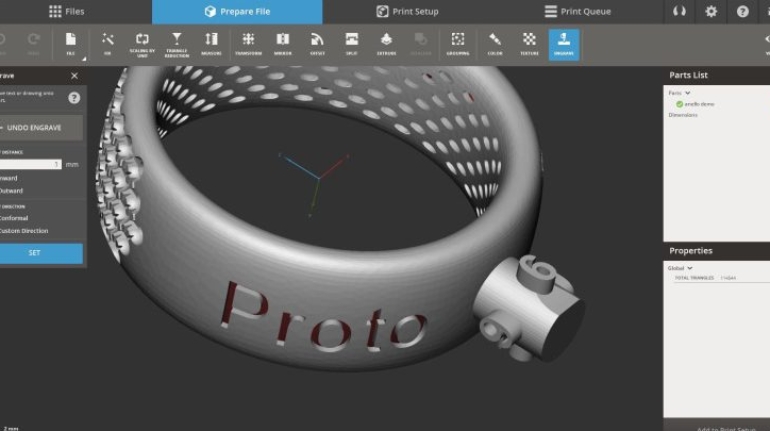Open the Transform tool
Screen dimensions: 770x431
pos(248,44)
